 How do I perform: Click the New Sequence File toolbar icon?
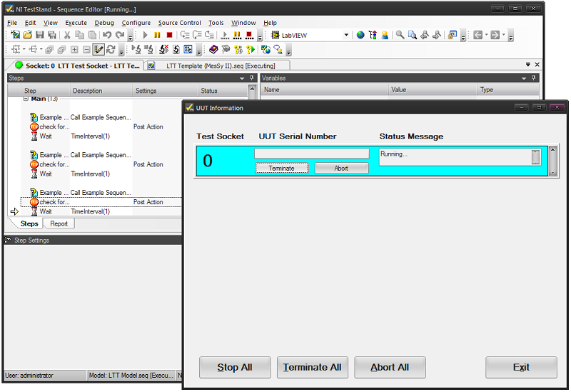[15, 35]
